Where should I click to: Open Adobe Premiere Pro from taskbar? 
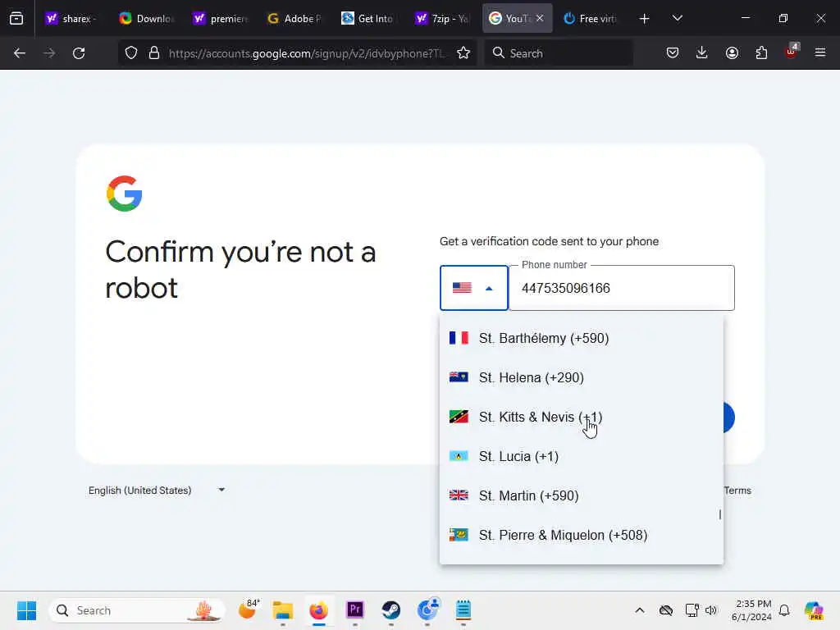pos(354,609)
